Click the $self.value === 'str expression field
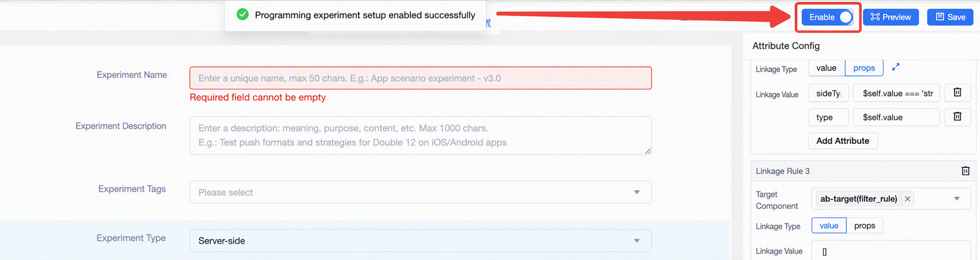Viewport: 980px width, 260px height. (x=896, y=93)
